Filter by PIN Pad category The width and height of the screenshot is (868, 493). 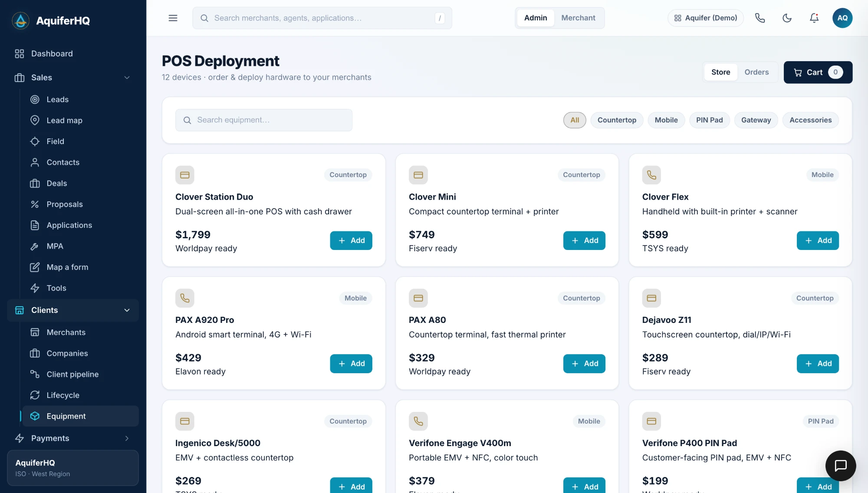pyautogui.click(x=709, y=120)
